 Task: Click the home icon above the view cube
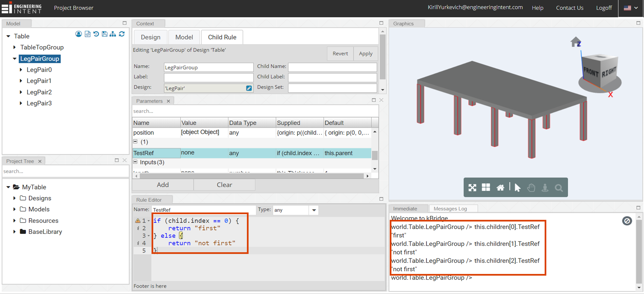575,42
